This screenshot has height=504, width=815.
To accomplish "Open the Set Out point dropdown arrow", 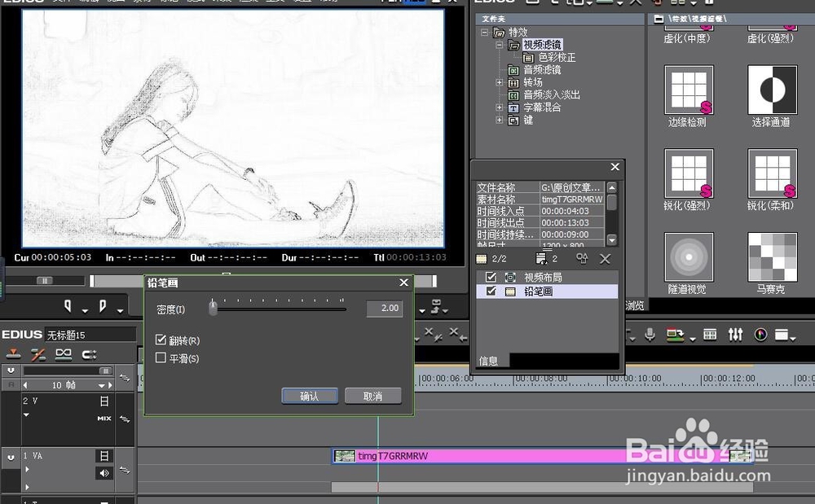I will pos(120,311).
